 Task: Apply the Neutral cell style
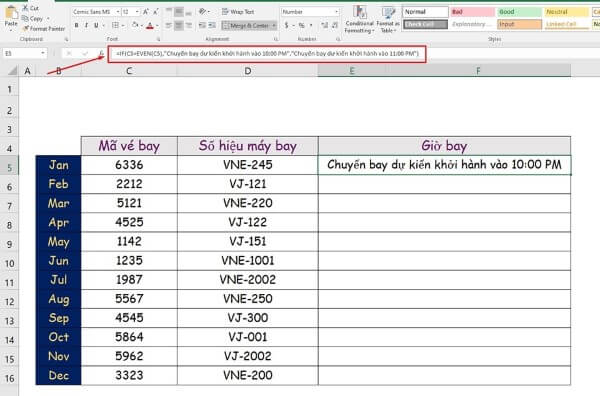567,12
